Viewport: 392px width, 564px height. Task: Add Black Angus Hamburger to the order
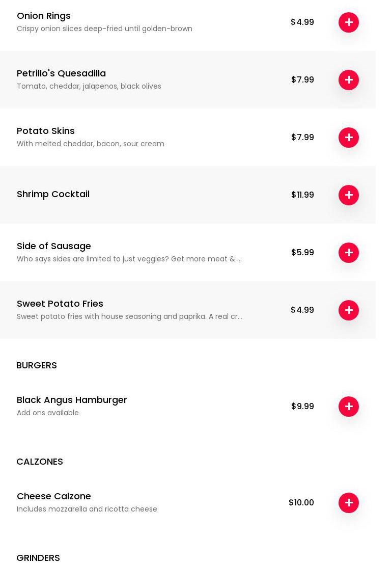[x=349, y=407]
